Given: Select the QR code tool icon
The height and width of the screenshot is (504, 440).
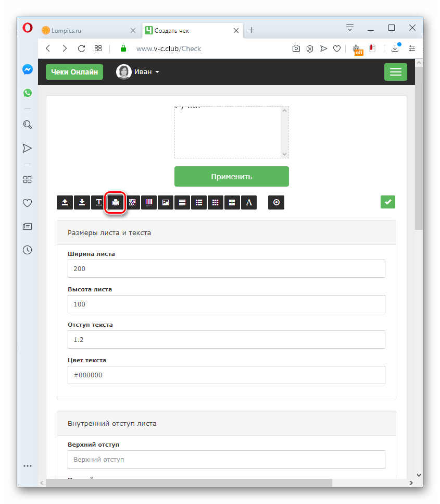Looking at the screenshot, I should click(132, 203).
